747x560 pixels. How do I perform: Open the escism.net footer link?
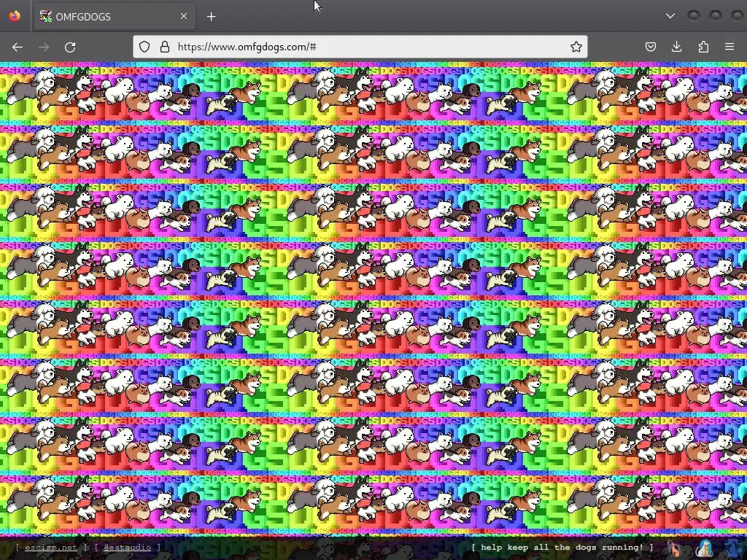[x=50, y=547]
